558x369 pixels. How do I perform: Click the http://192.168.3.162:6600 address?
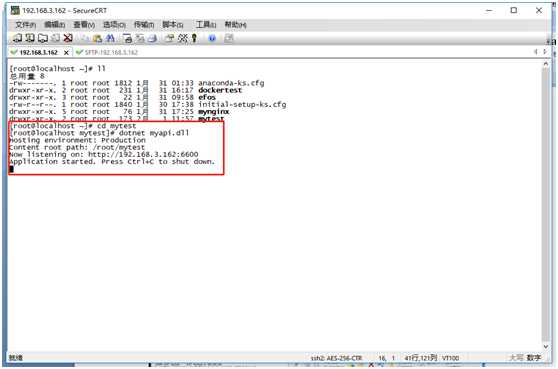(143, 154)
